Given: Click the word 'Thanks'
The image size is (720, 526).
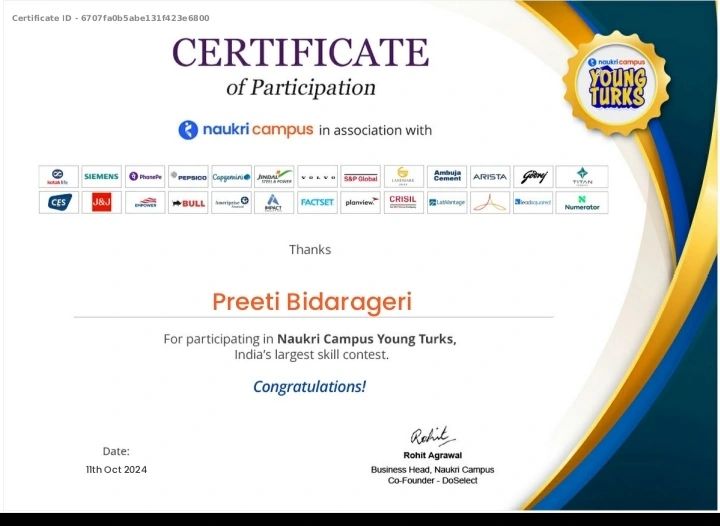Looking at the screenshot, I should (310, 250).
